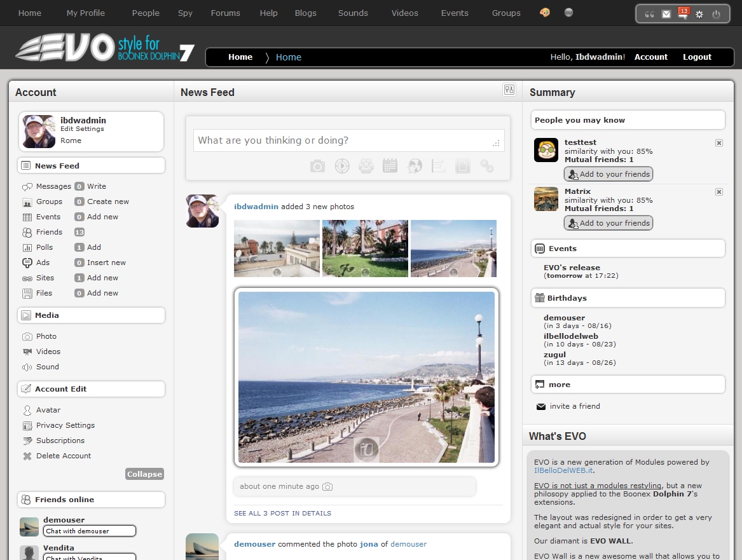742x560 pixels.
Task: Open the mail envelope icon in top bar
Action: (666, 14)
